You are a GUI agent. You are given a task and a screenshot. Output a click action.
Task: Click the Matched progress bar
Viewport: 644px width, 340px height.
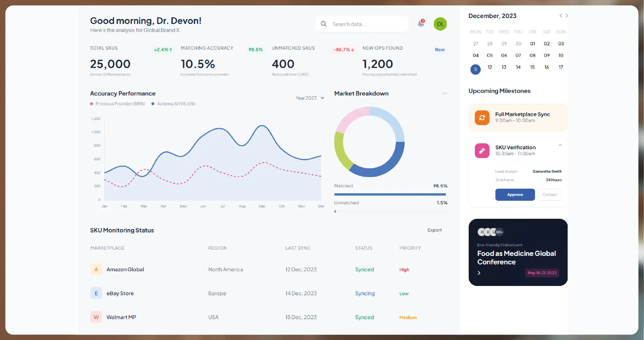click(390, 194)
